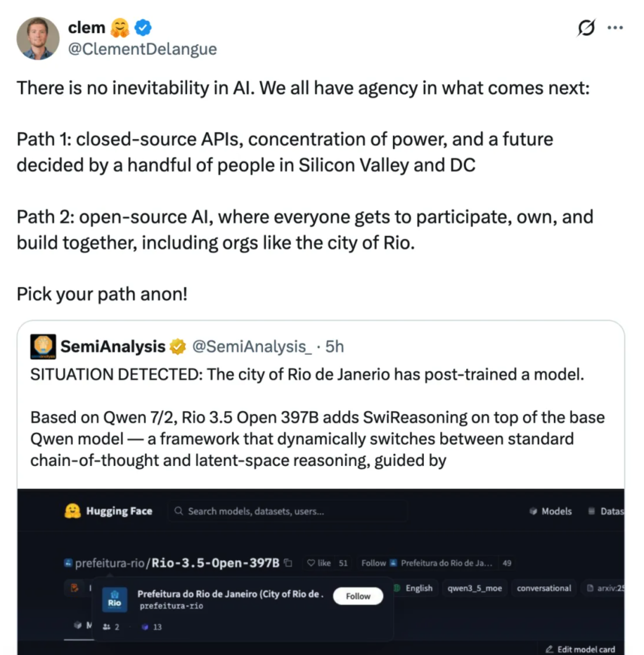The image size is (644, 655).
Task: Select the qwen3_5_moe tag
Action: pyautogui.click(x=474, y=588)
